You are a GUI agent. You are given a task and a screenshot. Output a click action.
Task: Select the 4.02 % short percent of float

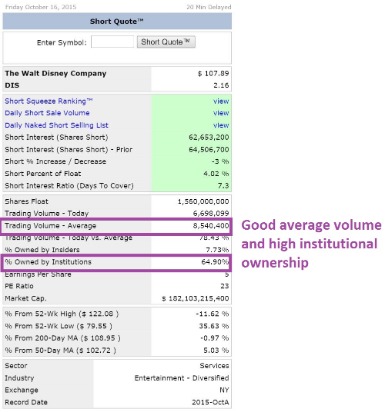(216, 173)
